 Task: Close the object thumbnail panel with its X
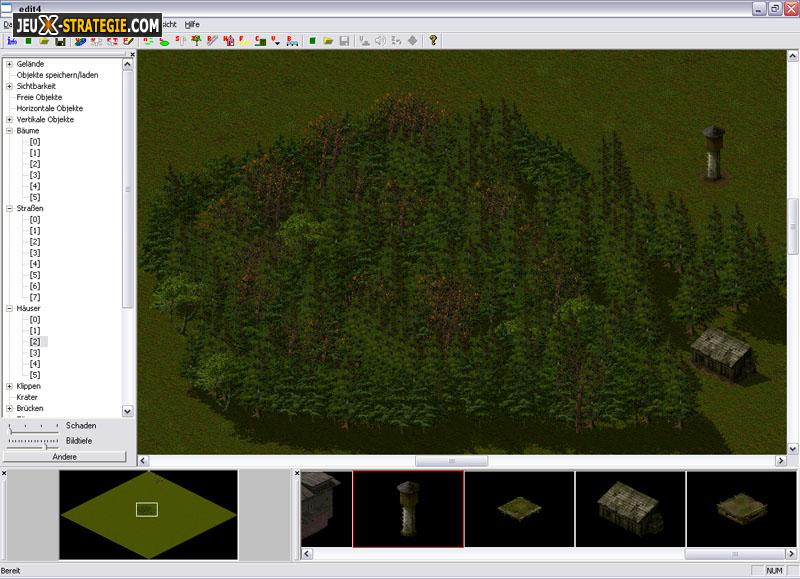pyautogui.click(x=296, y=473)
